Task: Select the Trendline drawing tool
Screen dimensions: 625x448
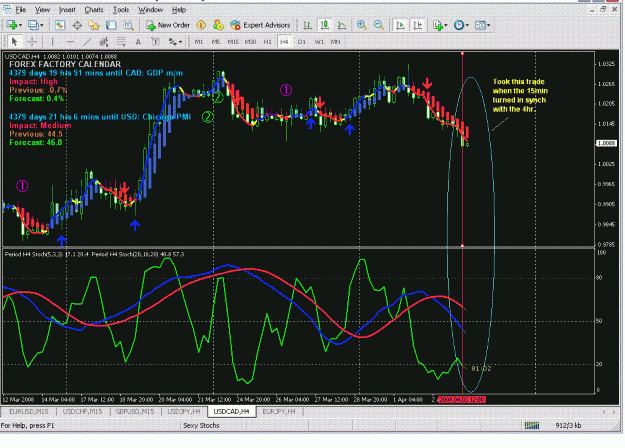Action: coord(87,41)
